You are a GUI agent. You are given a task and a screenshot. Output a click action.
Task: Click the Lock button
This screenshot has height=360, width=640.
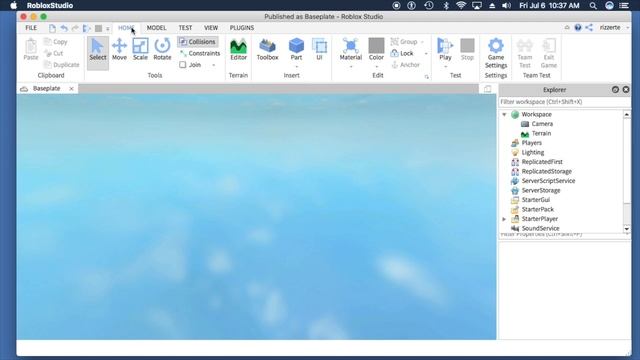coord(402,53)
